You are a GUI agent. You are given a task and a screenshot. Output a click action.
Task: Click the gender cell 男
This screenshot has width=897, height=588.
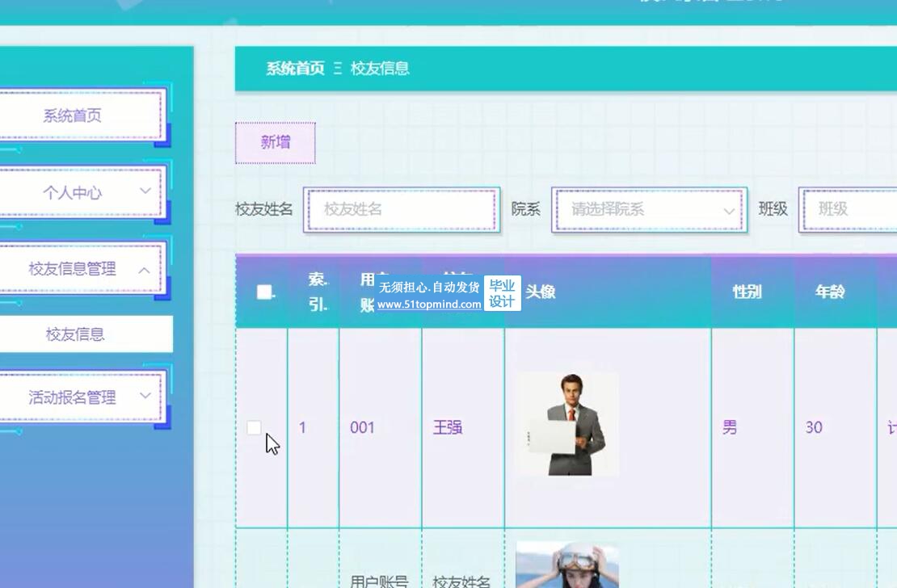pyautogui.click(x=730, y=427)
